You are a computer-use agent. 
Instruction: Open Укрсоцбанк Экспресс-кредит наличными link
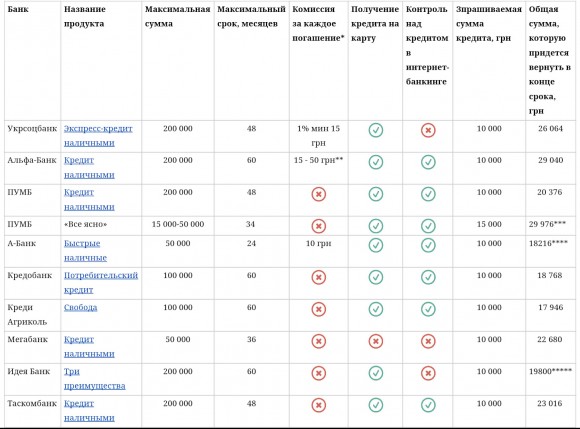click(98, 136)
